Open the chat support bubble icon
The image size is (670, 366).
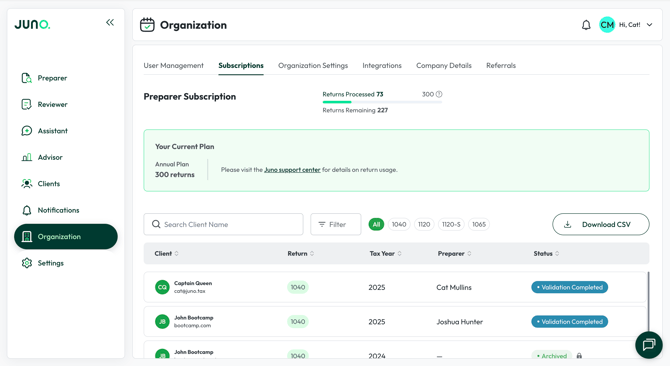[649, 344]
